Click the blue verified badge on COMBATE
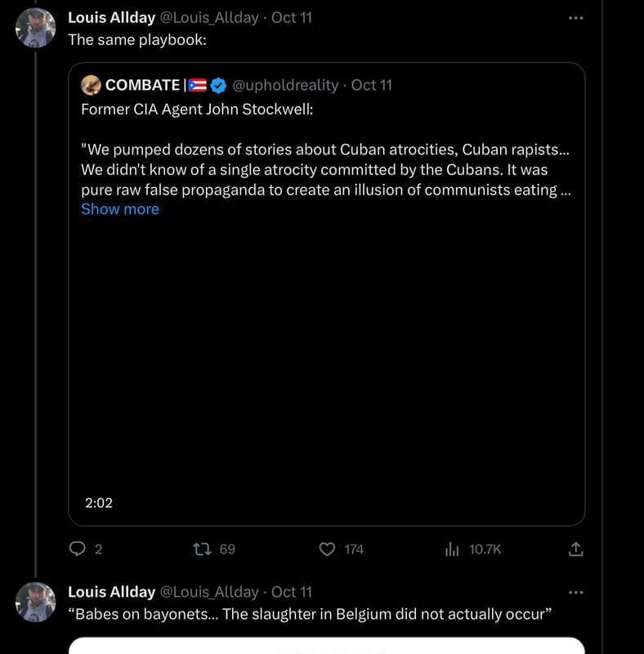Image resolution: width=644 pixels, height=654 pixels. [x=218, y=85]
